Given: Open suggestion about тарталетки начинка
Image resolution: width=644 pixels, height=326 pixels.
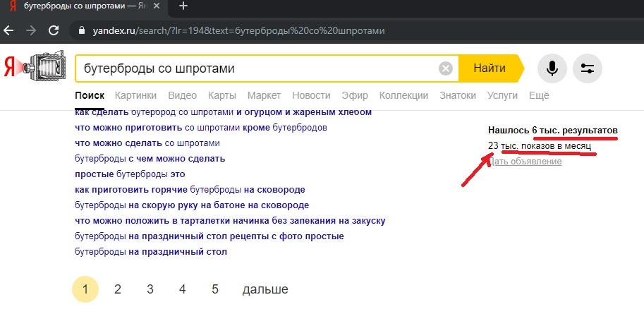Looking at the screenshot, I should click(x=230, y=221).
